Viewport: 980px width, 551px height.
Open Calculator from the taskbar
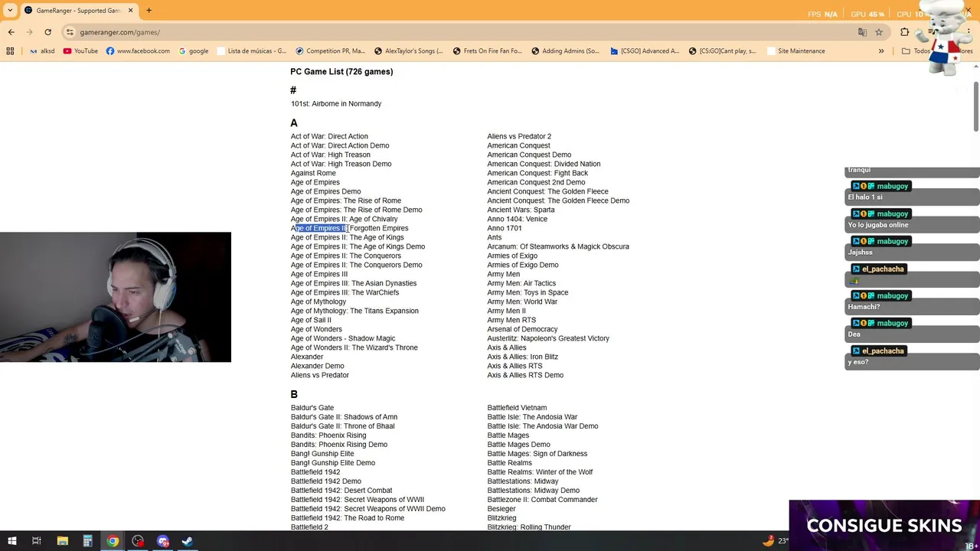pyautogui.click(x=87, y=541)
